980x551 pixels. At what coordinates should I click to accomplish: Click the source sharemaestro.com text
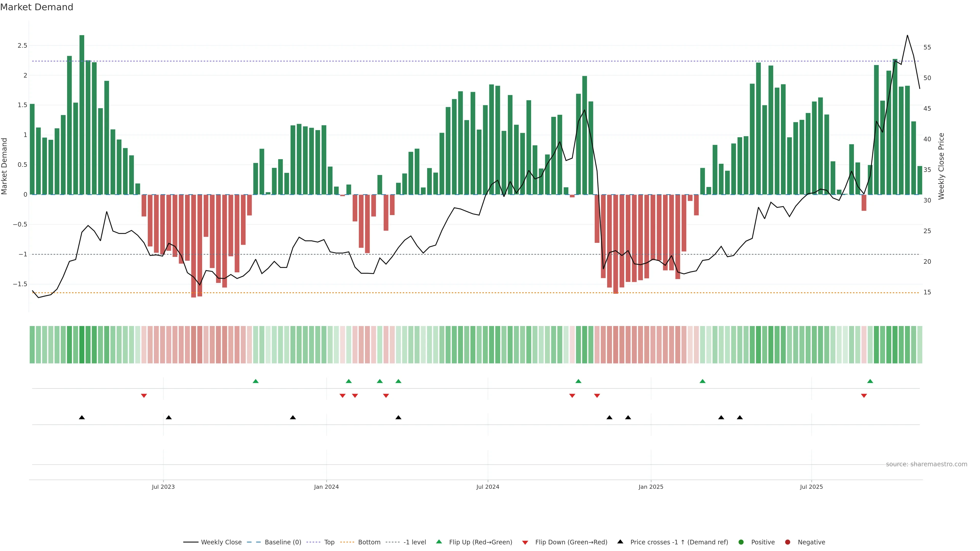pos(926,464)
